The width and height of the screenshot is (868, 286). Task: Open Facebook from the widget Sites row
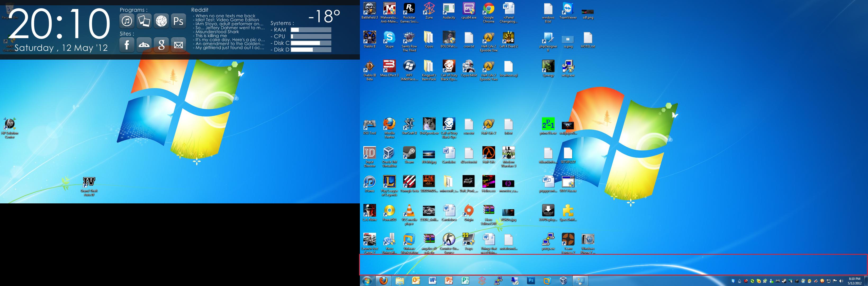pyautogui.click(x=127, y=44)
